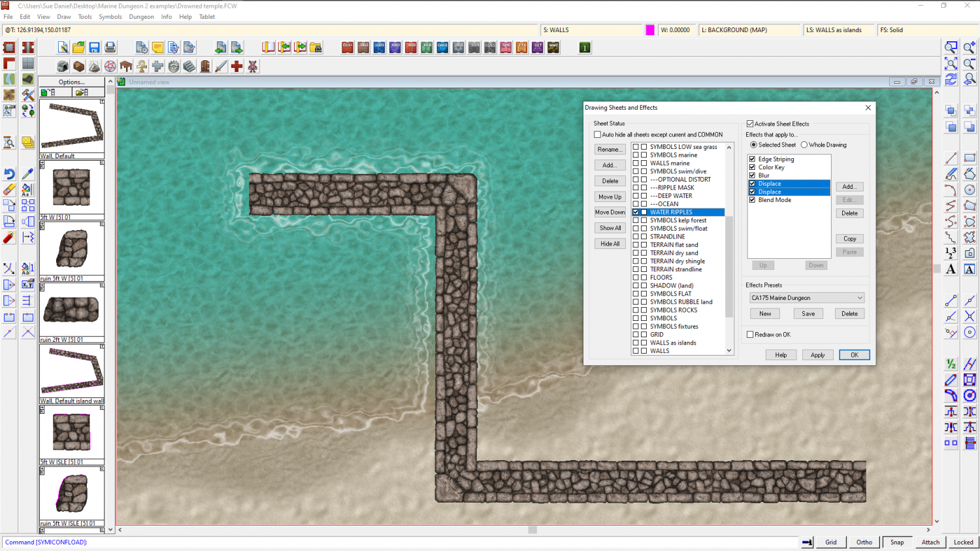980x551 pixels.
Task: Open the Tools menu
Action: (85, 17)
